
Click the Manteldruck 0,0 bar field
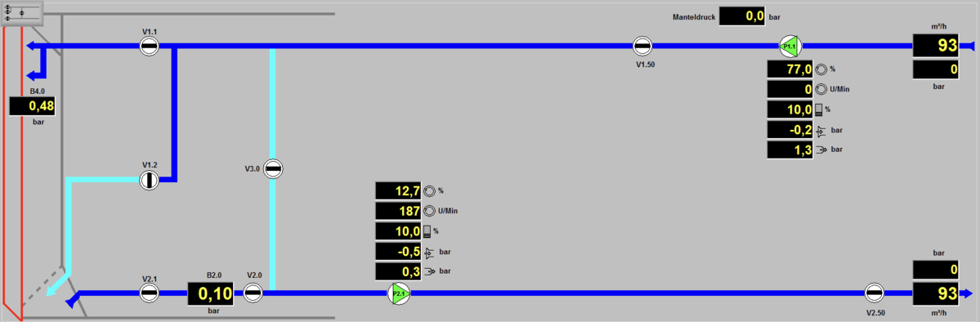(x=742, y=16)
